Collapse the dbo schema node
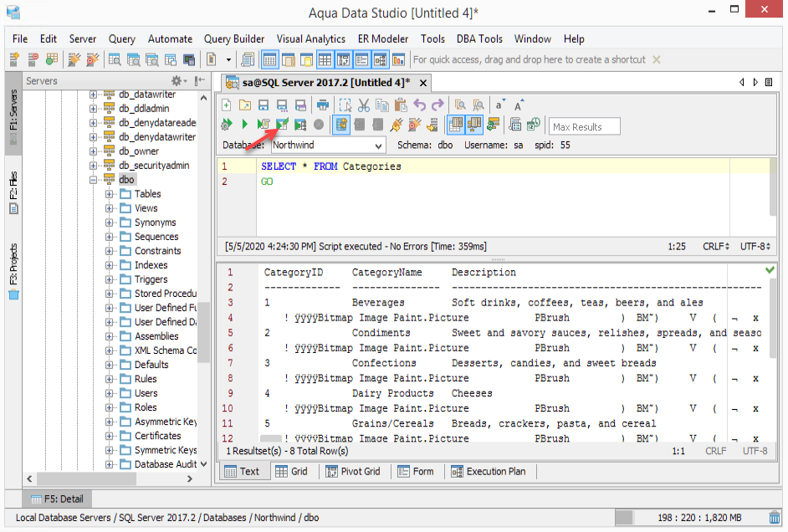Viewport: 788px width, 532px height. point(94,180)
